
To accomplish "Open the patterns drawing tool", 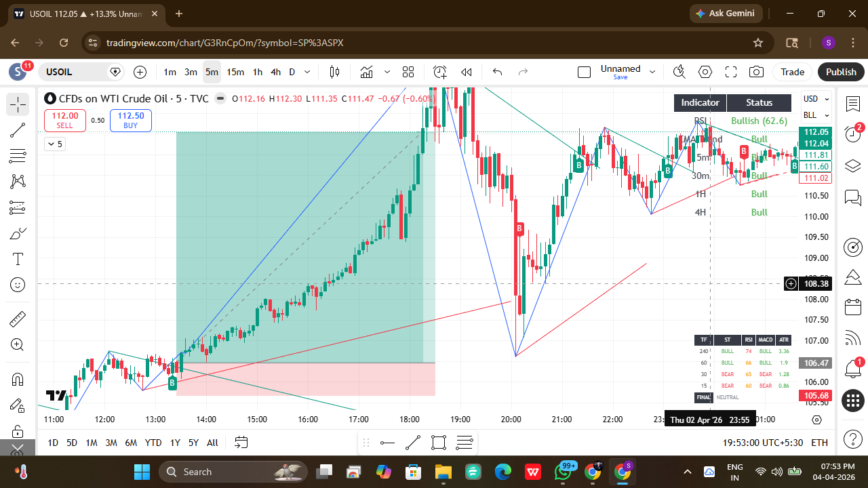I will click(x=18, y=182).
